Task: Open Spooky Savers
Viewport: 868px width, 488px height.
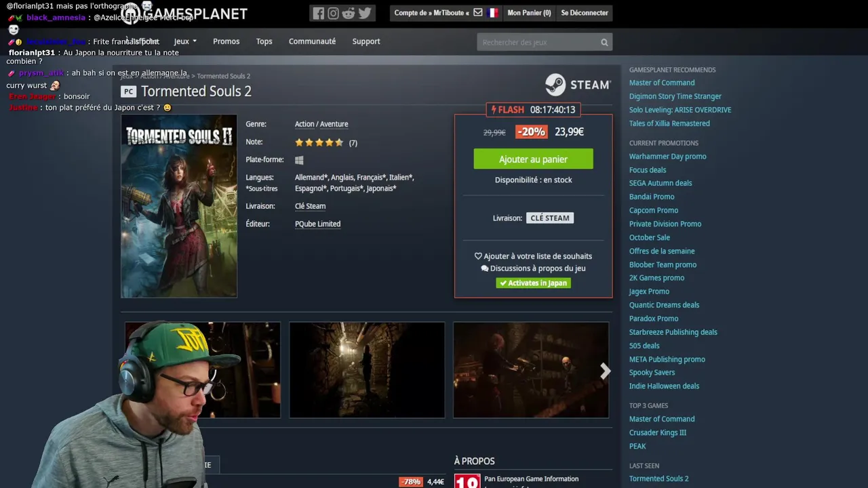Action: (x=652, y=372)
